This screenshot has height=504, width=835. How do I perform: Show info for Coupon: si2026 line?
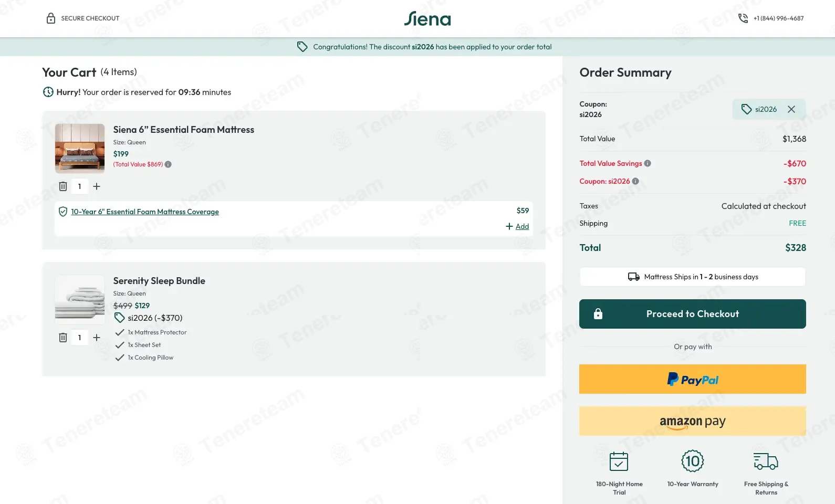tap(635, 181)
